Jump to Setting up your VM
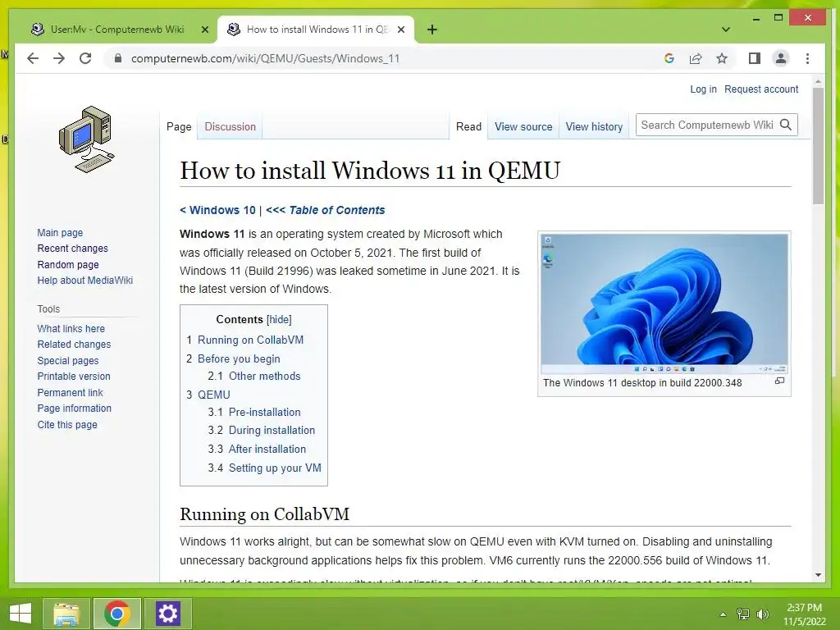840x630 pixels. click(x=275, y=468)
